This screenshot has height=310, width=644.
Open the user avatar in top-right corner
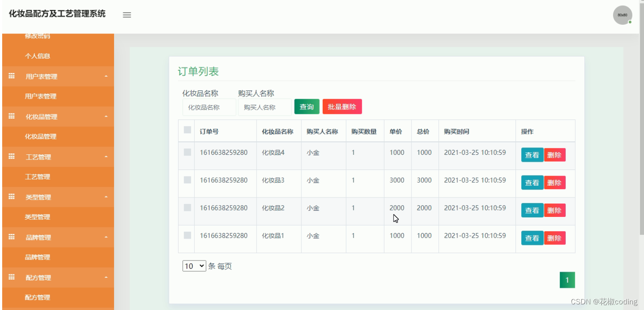coord(622,15)
